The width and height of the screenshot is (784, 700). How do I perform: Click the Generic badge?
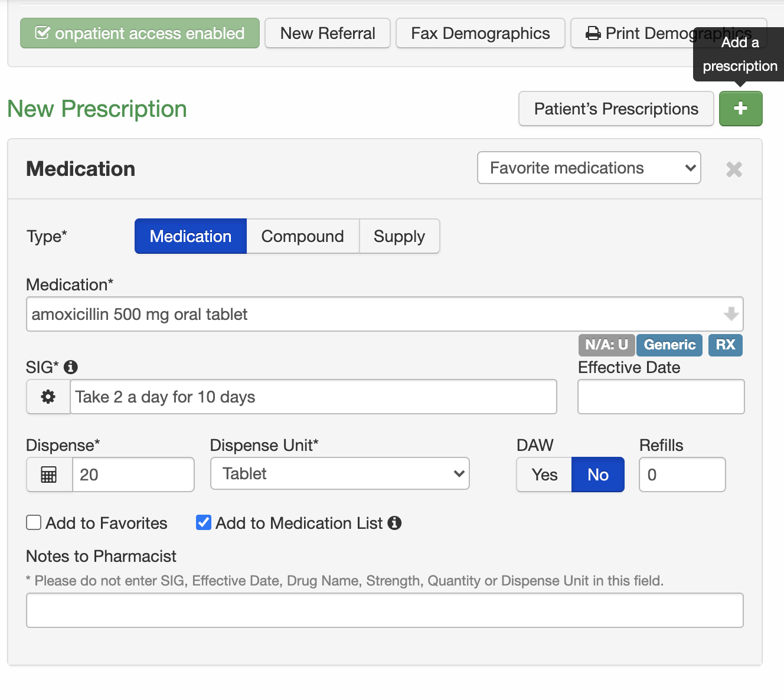point(669,345)
